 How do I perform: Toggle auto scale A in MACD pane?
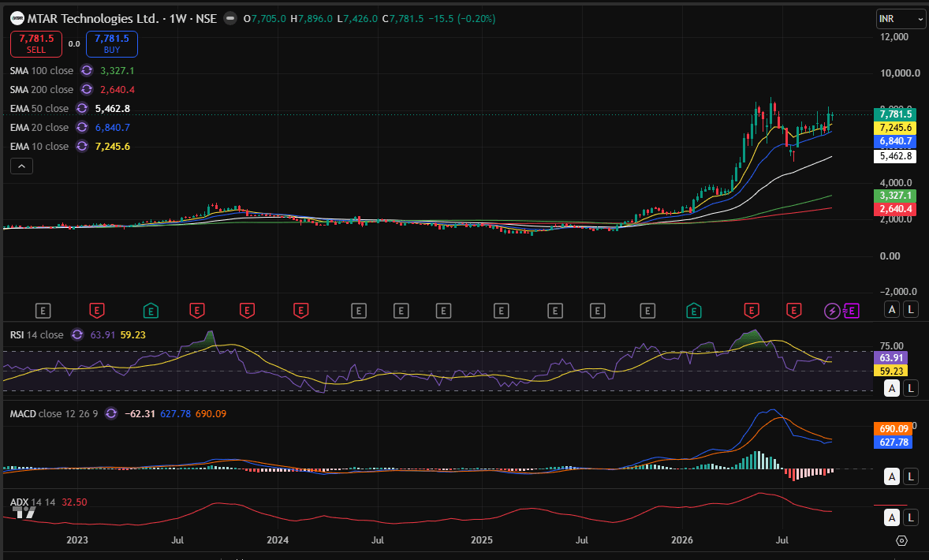coord(892,476)
